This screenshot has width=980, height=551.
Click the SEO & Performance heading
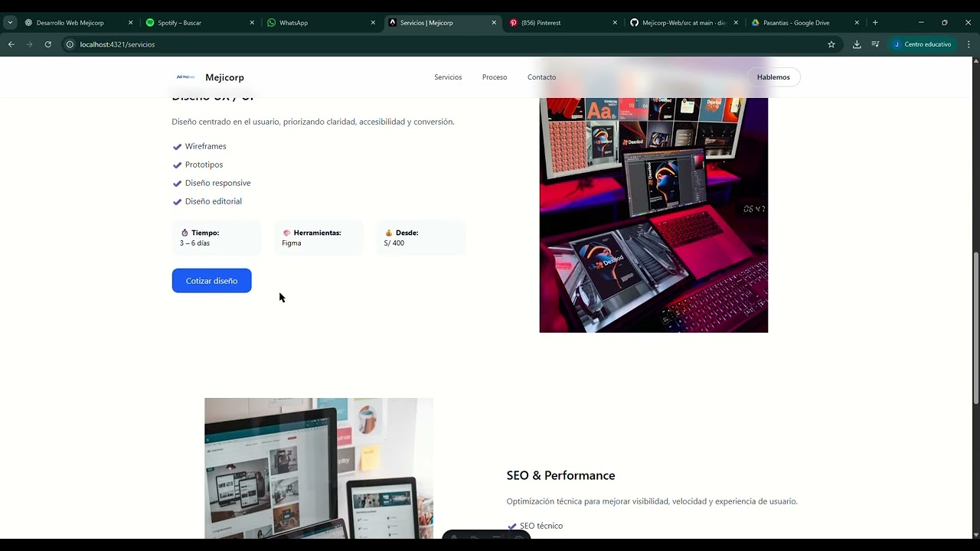[560, 475]
